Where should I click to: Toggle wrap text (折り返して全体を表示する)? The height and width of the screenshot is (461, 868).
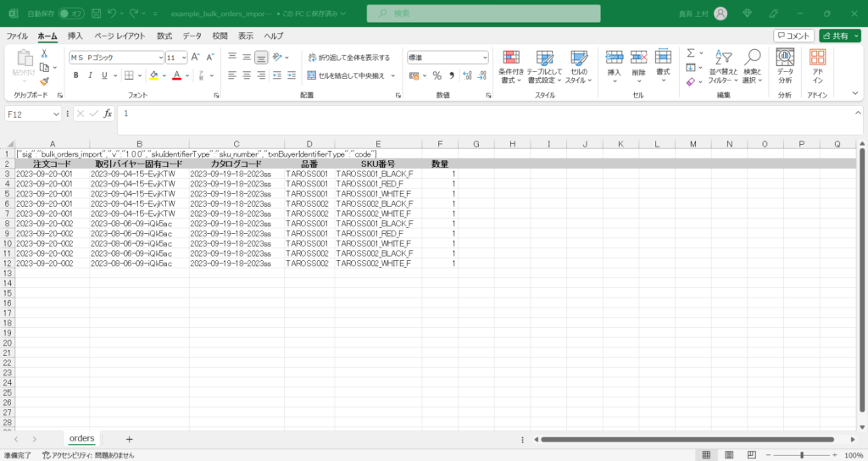point(349,58)
